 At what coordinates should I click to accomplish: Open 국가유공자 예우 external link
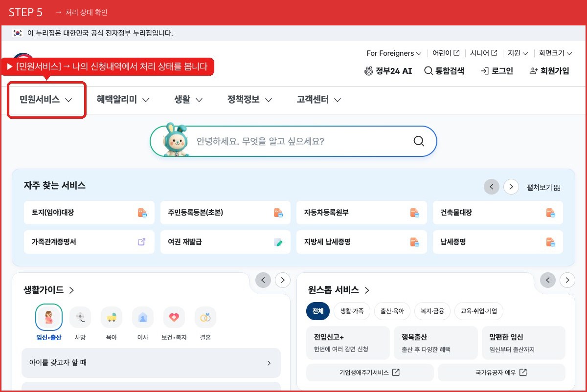click(x=501, y=372)
